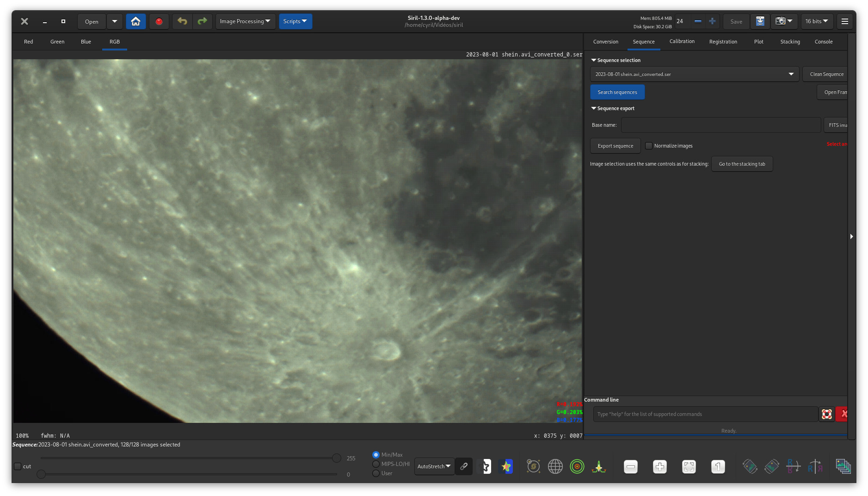The image size is (868, 496).
Task: Open the AutoStretch display mode dropdown
Action: click(x=434, y=466)
